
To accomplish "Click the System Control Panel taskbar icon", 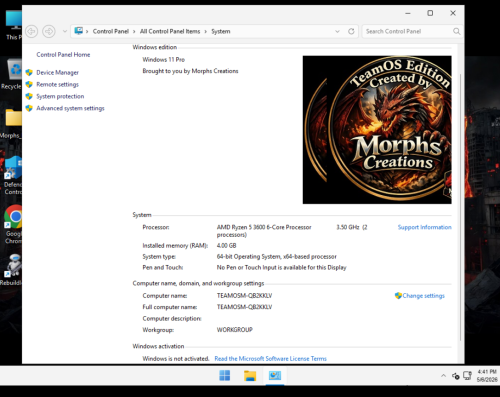I will pos(275,376).
